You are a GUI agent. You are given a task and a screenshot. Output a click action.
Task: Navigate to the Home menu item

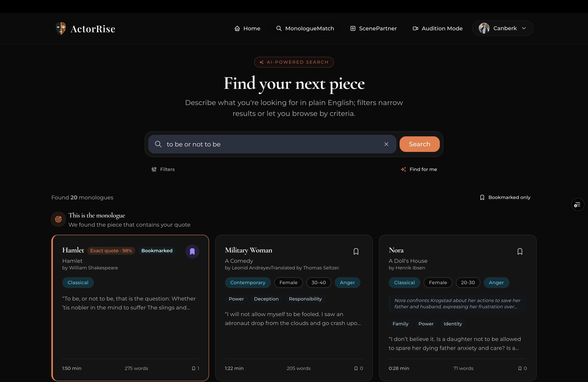click(x=247, y=28)
